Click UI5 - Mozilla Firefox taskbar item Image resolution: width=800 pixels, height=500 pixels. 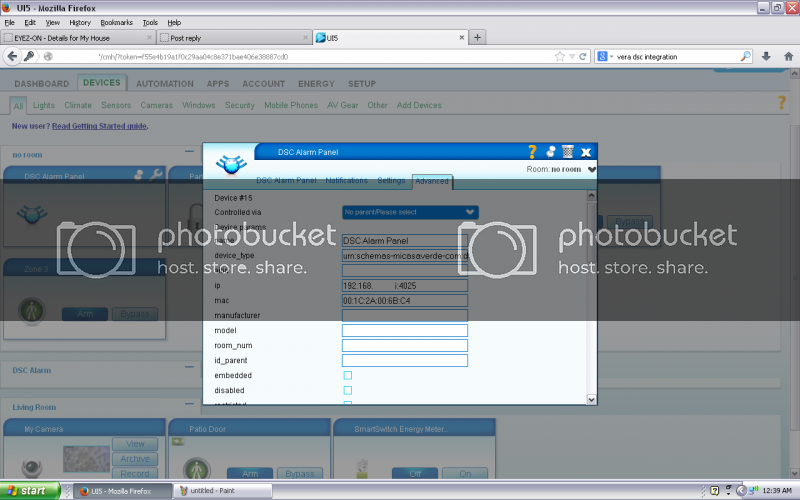(x=122, y=491)
